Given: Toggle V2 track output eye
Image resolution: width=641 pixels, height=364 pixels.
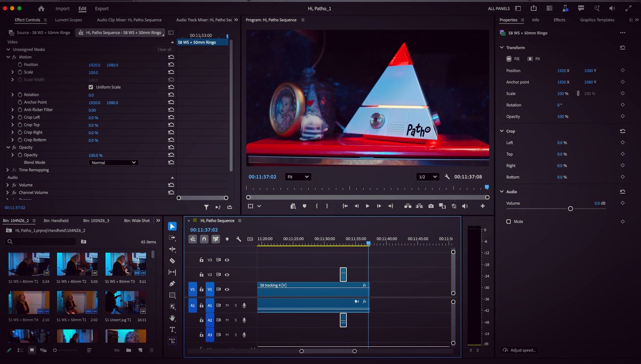Looking at the screenshot, I should 227,274.
